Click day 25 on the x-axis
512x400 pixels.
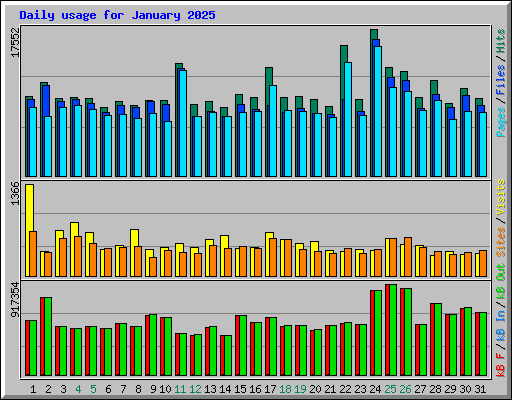tap(390, 389)
